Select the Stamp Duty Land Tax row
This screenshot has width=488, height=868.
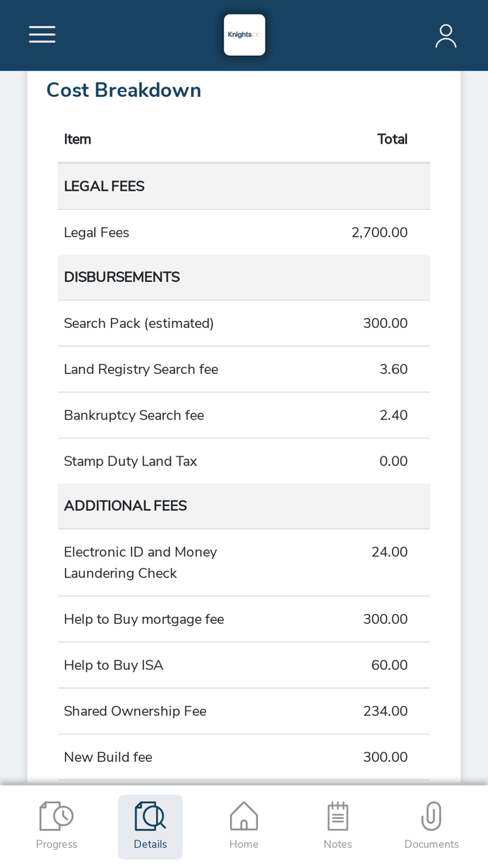244,461
